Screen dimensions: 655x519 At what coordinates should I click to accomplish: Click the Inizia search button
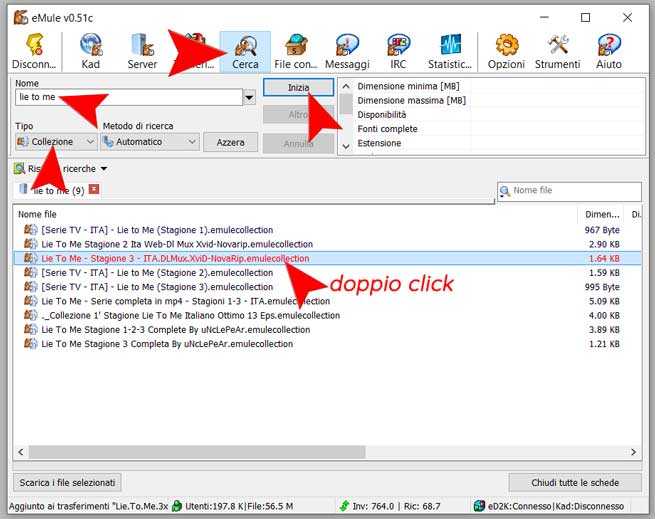click(298, 87)
